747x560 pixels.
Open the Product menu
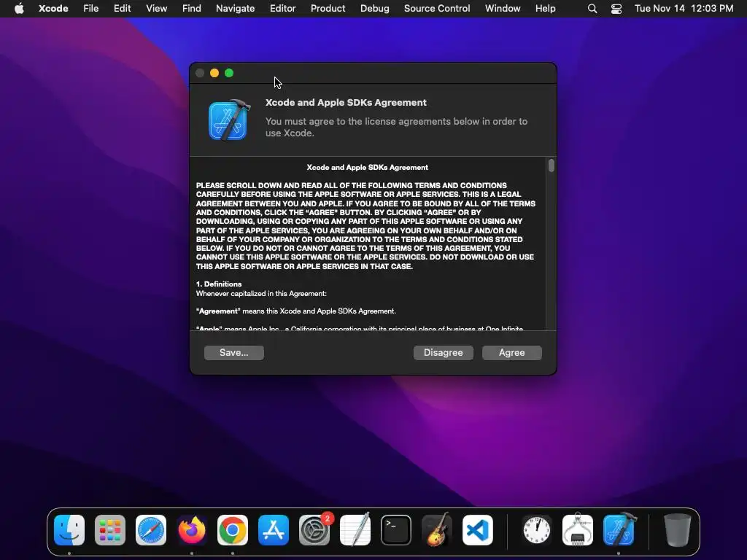[x=328, y=9]
